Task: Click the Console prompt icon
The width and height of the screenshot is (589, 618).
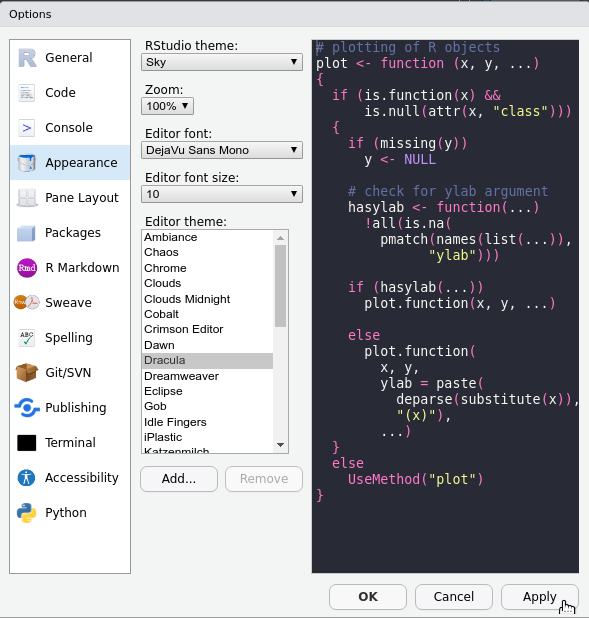Action: pos(27,128)
